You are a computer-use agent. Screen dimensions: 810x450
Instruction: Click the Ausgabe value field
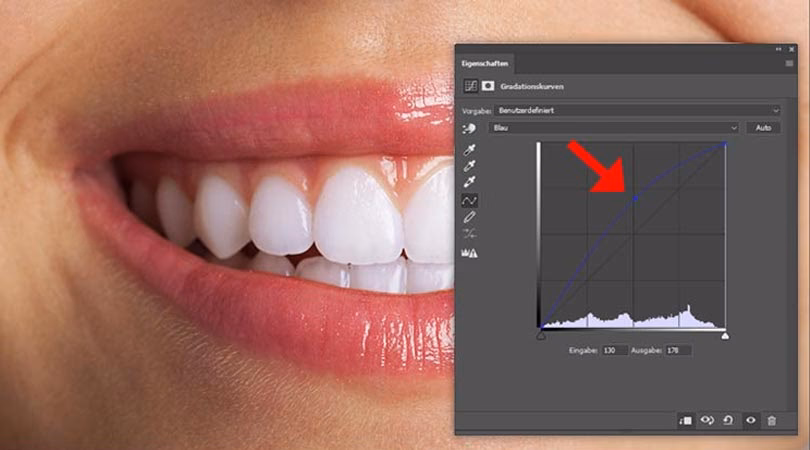pyautogui.click(x=678, y=350)
